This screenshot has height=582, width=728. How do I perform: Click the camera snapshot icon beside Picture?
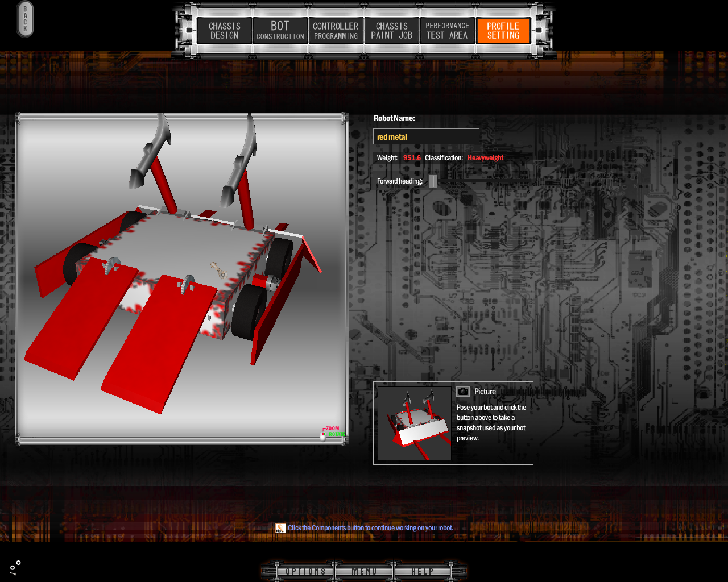pos(463,392)
